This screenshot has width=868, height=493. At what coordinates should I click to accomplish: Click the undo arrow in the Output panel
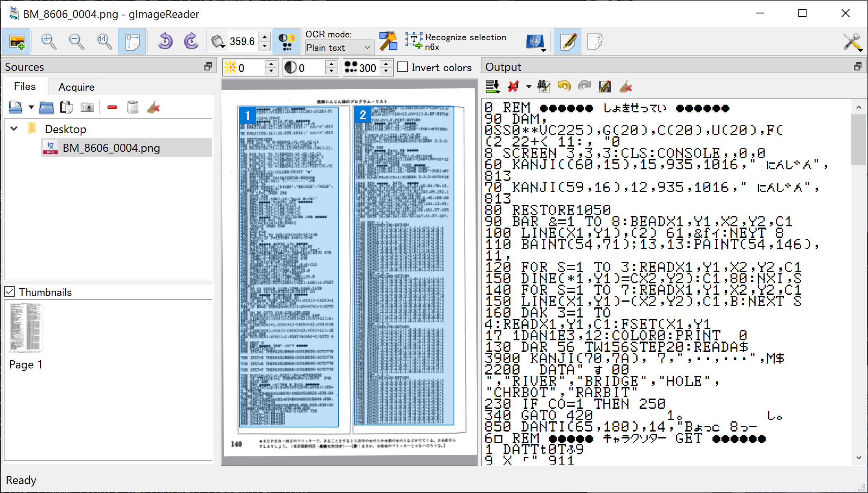(x=564, y=86)
